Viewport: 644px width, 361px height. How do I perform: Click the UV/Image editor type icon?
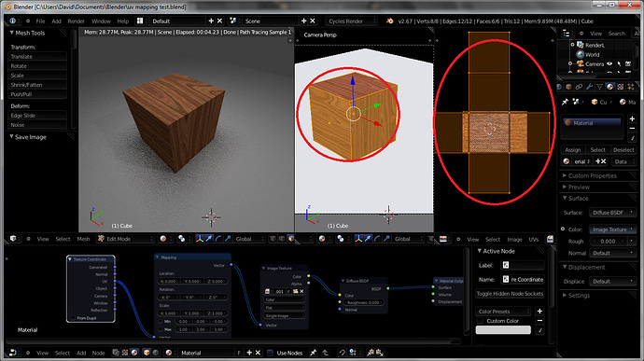coord(443,239)
